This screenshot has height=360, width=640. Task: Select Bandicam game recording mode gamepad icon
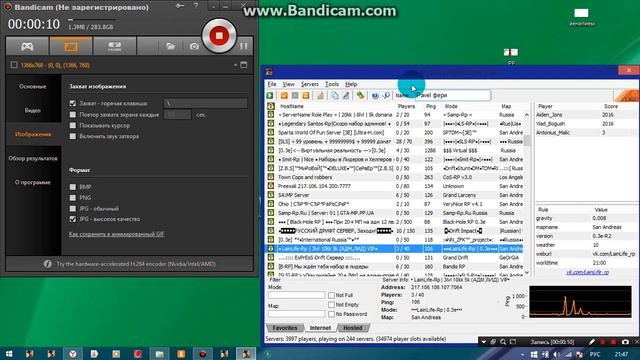[x=27, y=46]
